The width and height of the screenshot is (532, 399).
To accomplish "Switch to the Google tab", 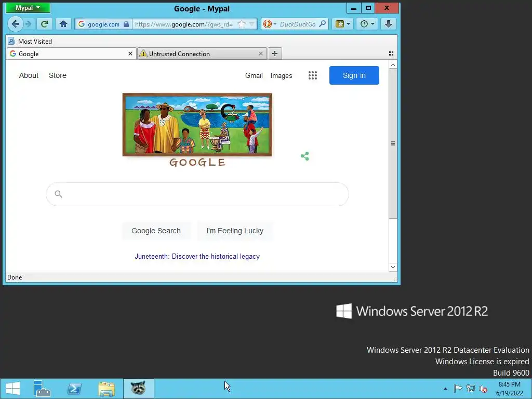I will 71,54.
